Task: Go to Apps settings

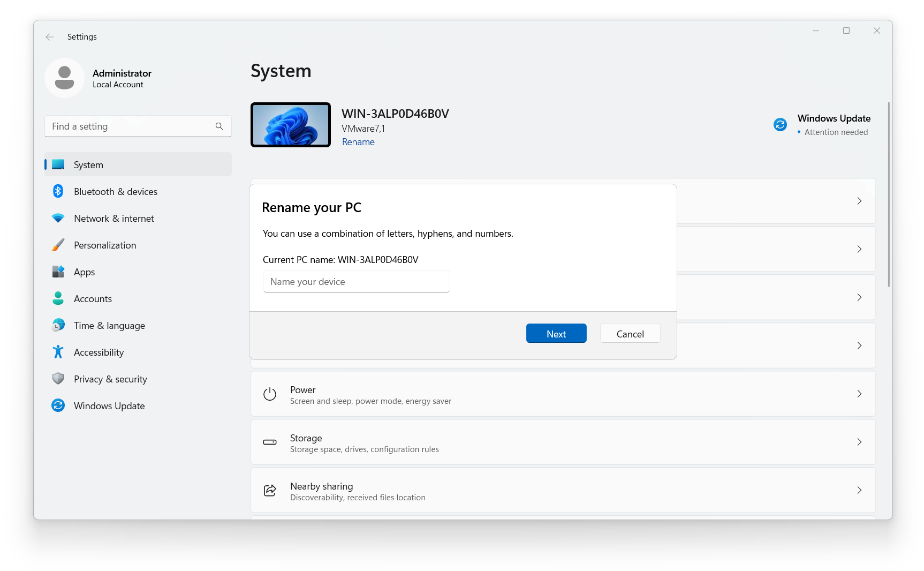Action: pos(138,272)
